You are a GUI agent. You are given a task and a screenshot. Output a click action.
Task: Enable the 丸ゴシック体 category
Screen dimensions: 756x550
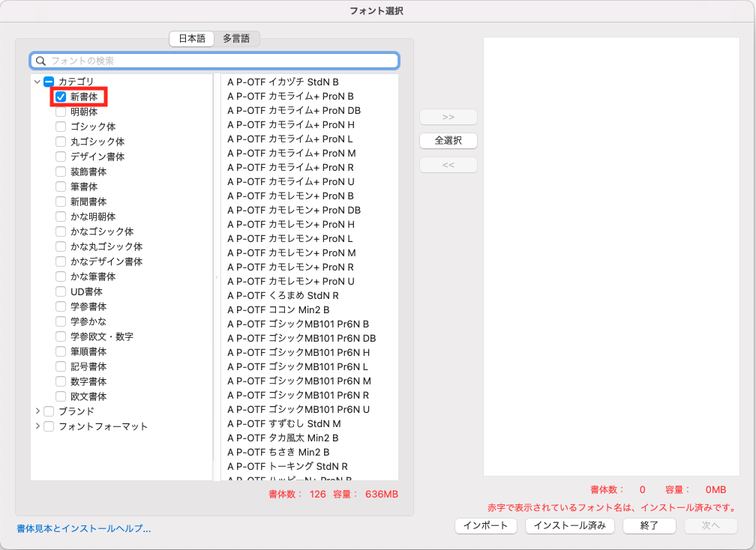tap(61, 142)
